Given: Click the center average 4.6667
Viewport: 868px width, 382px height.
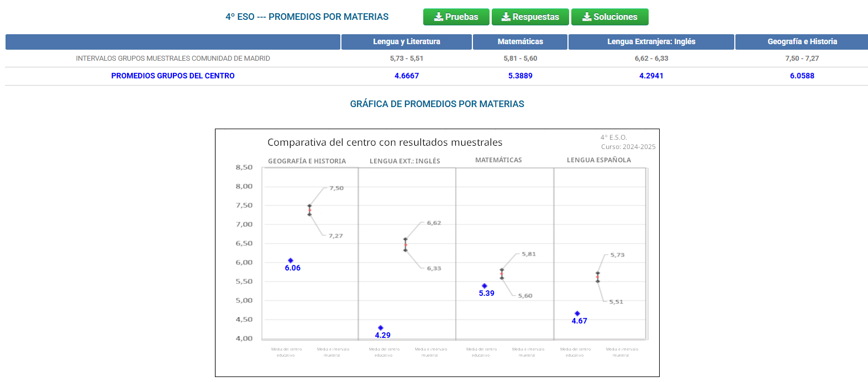Looking at the screenshot, I should [407, 76].
